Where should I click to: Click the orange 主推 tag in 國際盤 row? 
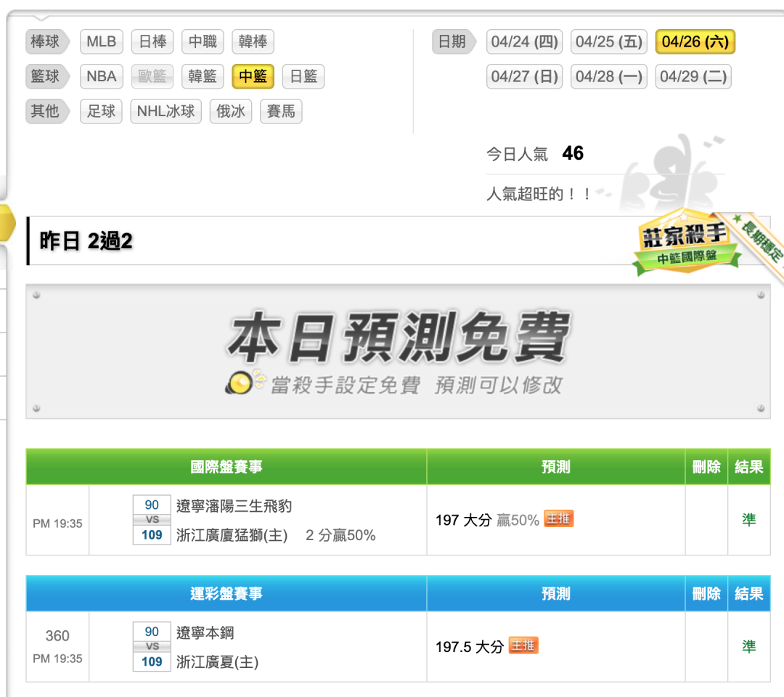[559, 518]
